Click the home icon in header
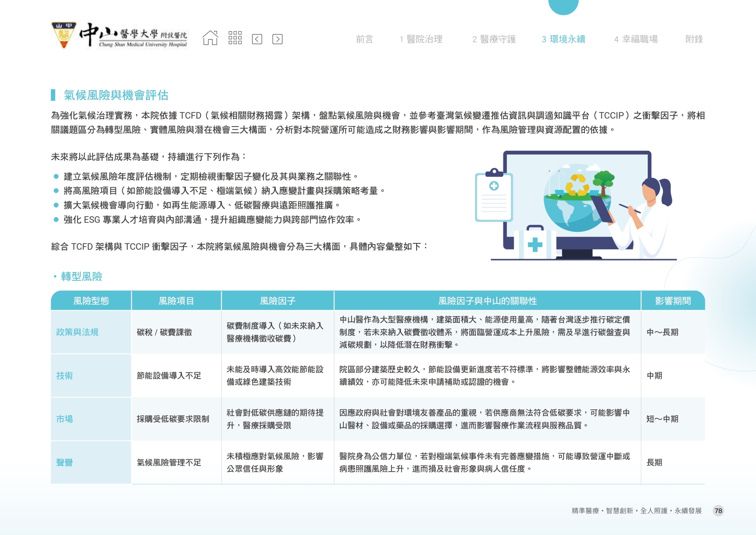Image resolution: width=756 pixels, height=535 pixels. tap(210, 38)
